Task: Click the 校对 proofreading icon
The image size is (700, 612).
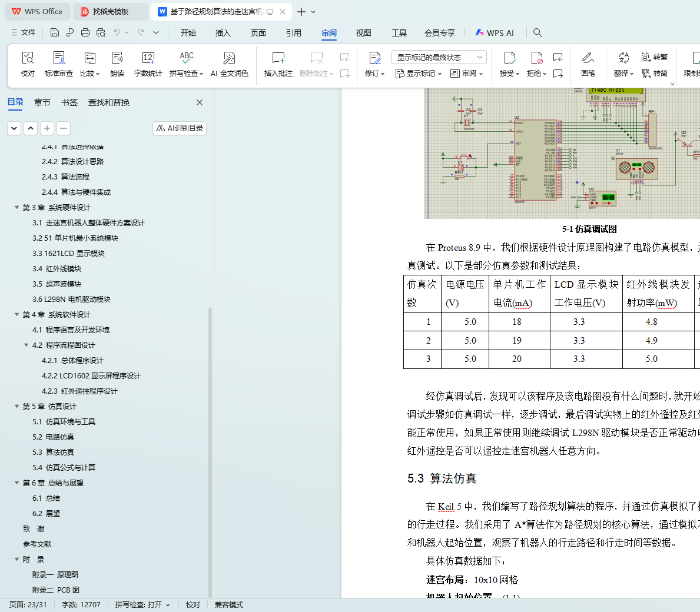Action: coord(28,64)
